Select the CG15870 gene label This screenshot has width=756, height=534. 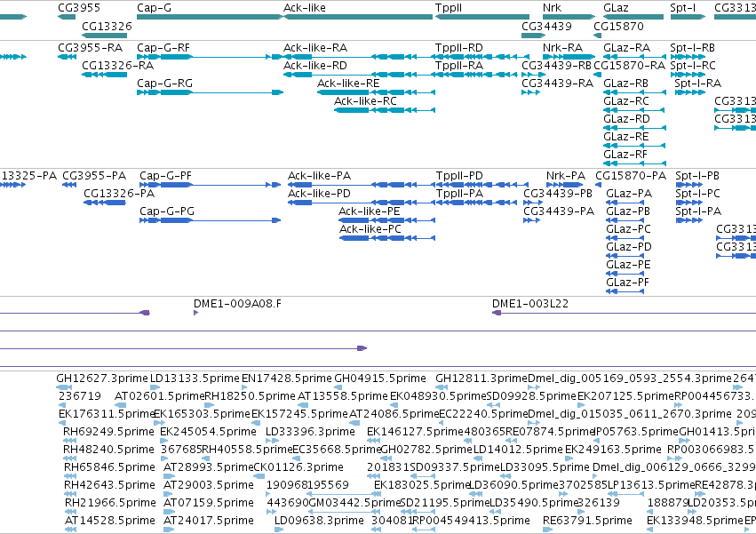tap(618, 26)
